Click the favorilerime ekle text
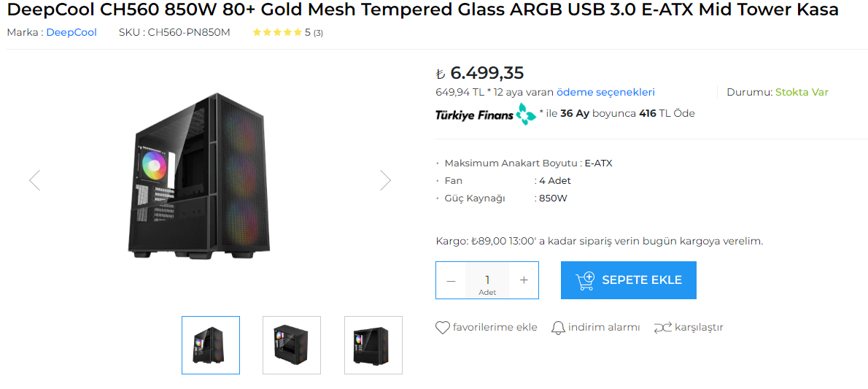The height and width of the screenshot is (389, 868). coord(495,328)
